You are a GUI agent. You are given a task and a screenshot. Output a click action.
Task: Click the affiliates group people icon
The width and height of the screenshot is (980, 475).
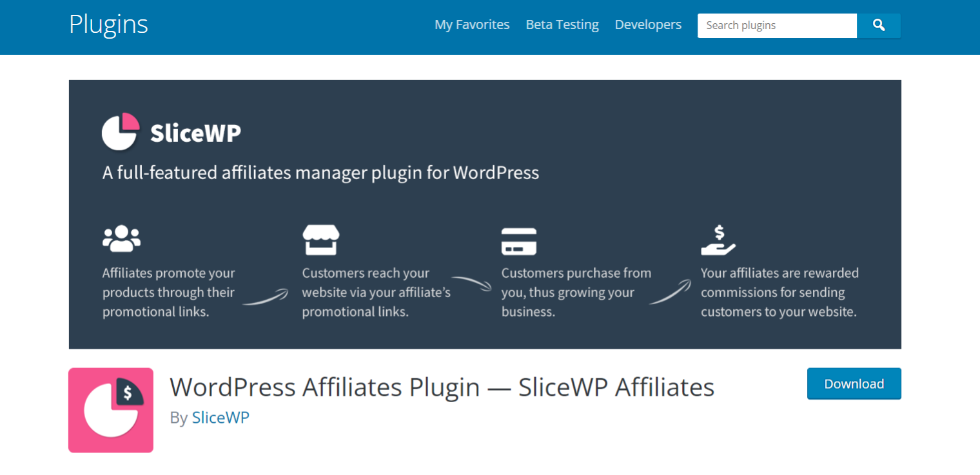(121, 238)
